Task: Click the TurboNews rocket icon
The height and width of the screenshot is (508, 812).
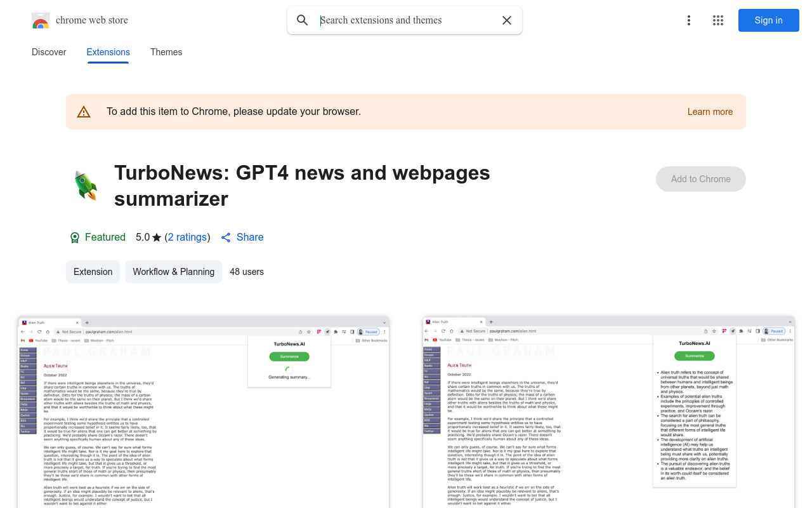Action: [x=85, y=185]
